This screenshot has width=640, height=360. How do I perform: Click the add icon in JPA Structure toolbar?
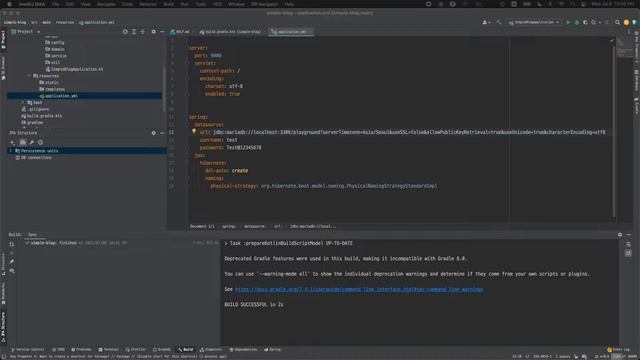[x=12, y=142]
